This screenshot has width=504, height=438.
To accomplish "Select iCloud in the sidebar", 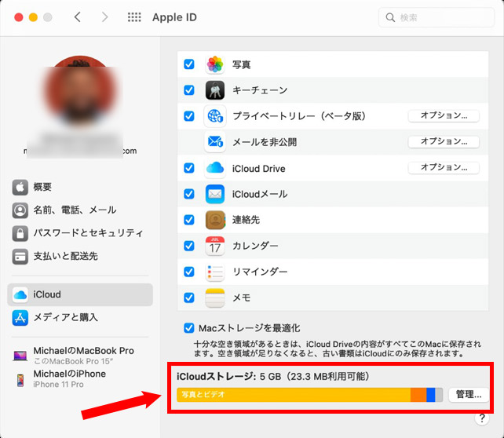I will (x=80, y=294).
